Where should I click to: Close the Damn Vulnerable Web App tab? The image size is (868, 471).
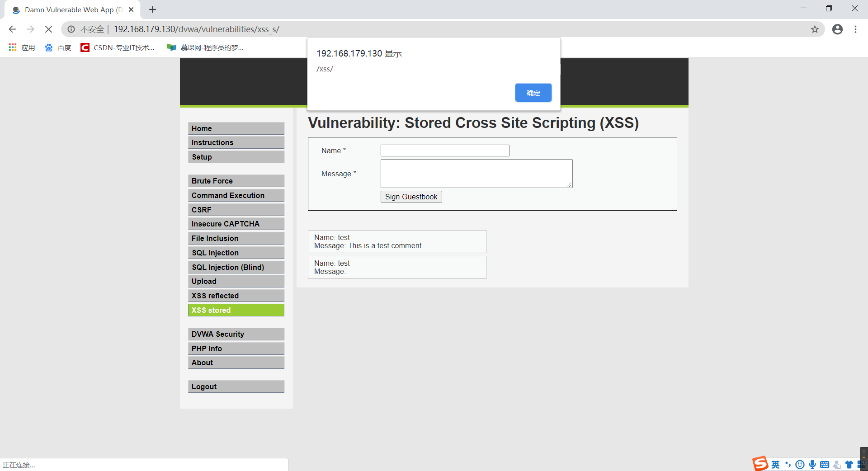[131, 9]
